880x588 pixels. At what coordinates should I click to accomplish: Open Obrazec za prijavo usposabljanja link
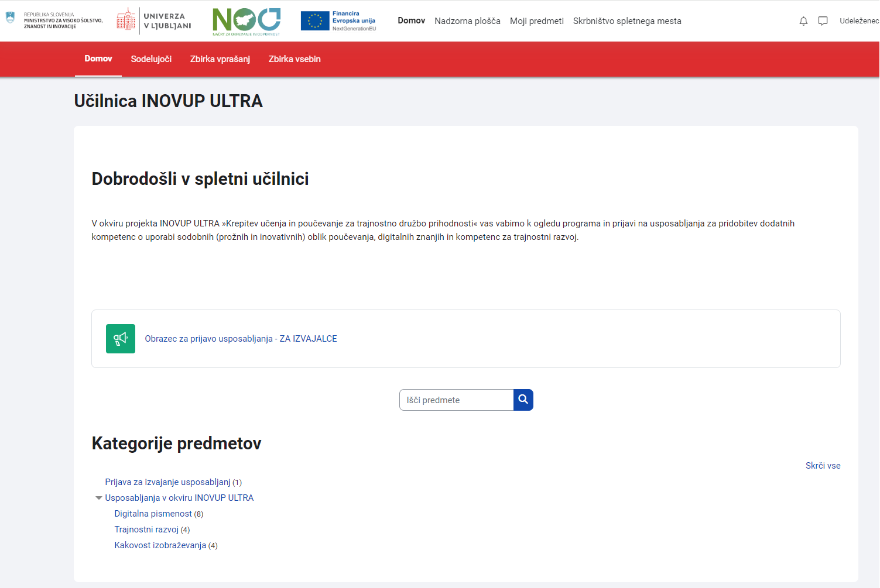tap(241, 339)
